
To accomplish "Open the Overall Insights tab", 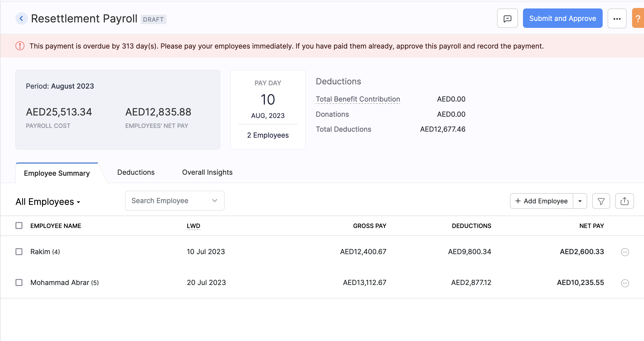I will click(x=207, y=172).
